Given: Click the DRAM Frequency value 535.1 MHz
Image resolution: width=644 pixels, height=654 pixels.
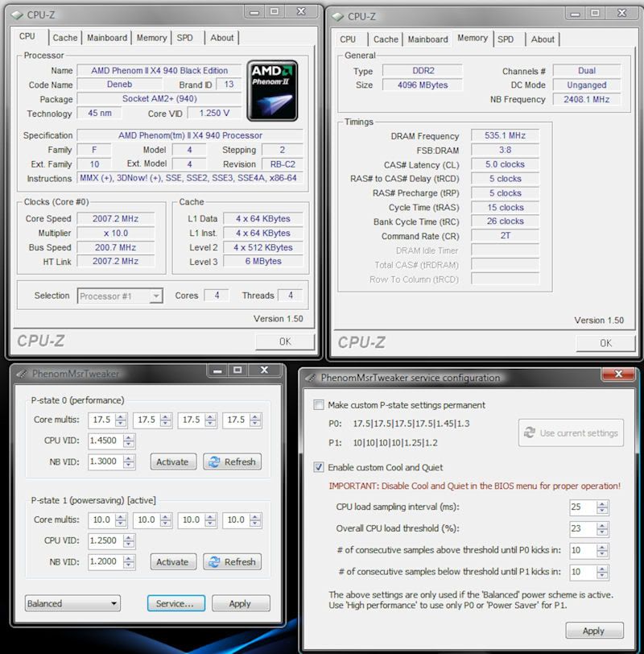Looking at the screenshot, I should [x=505, y=135].
